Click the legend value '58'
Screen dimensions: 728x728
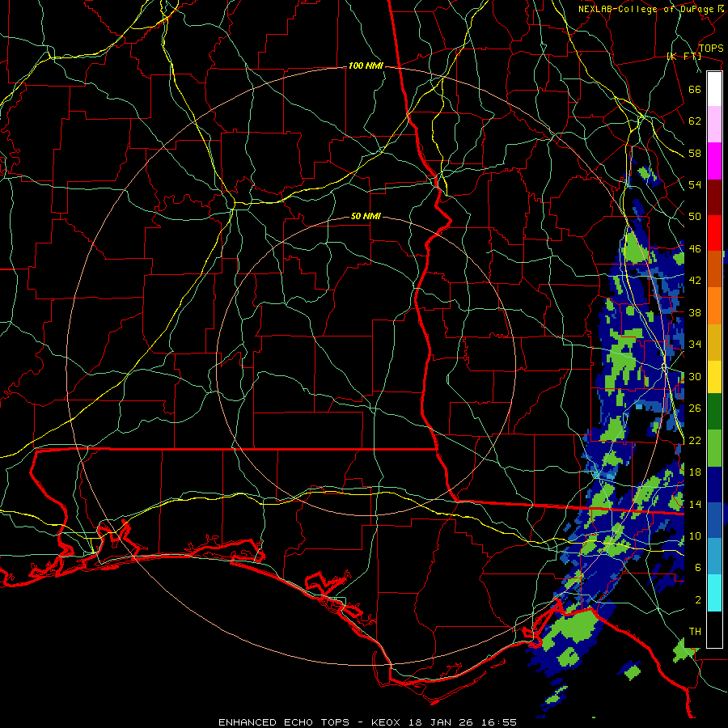click(695, 153)
